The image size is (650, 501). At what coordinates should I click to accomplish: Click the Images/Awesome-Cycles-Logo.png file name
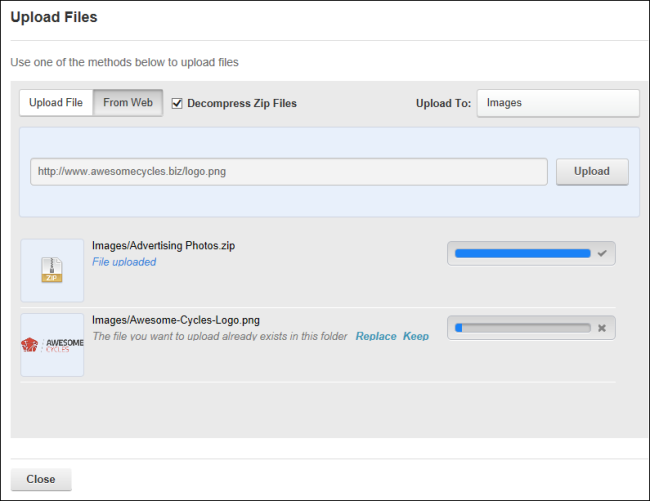click(176, 320)
